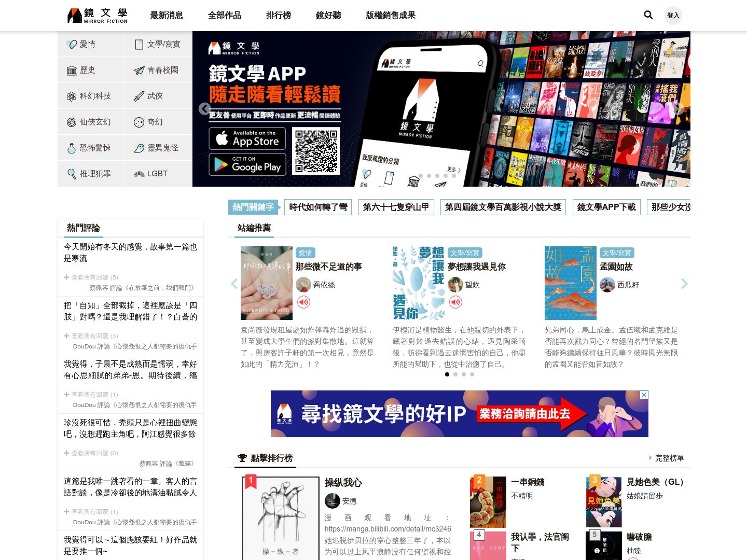
Task: Select the 仙俠玄幻 category
Action: click(91, 122)
